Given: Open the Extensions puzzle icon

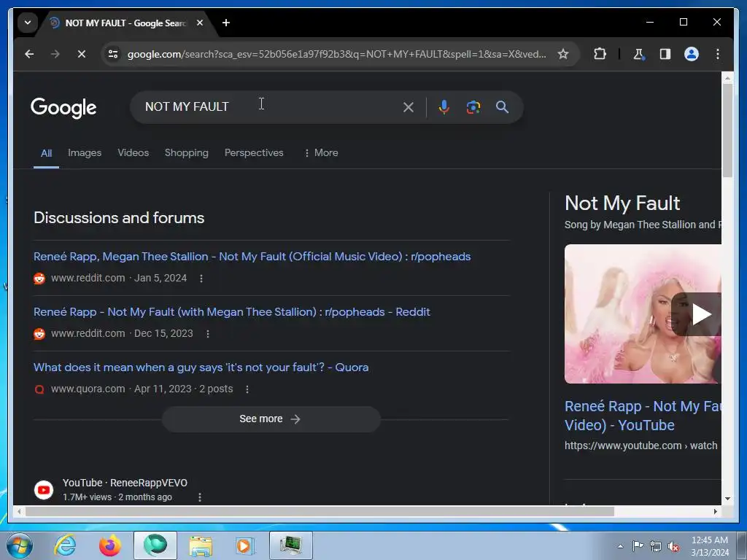Looking at the screenshot, I should [600, 54].
